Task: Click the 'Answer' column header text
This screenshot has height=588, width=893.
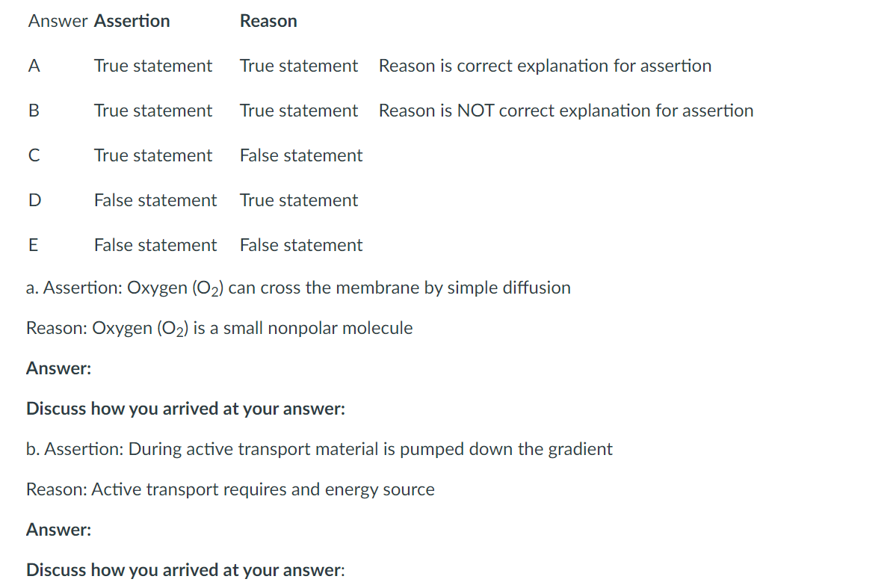Action: 58,21
